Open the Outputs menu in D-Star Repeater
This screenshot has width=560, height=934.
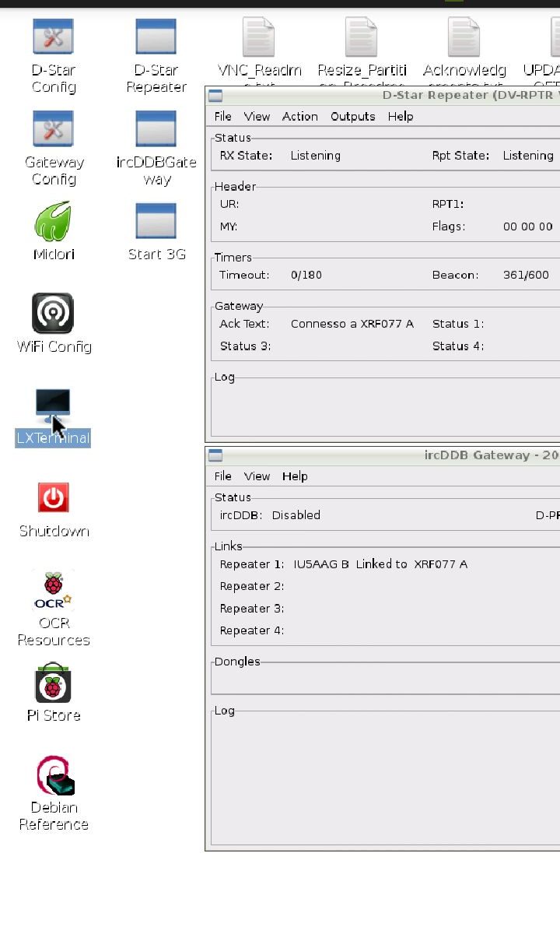(353, 117)
